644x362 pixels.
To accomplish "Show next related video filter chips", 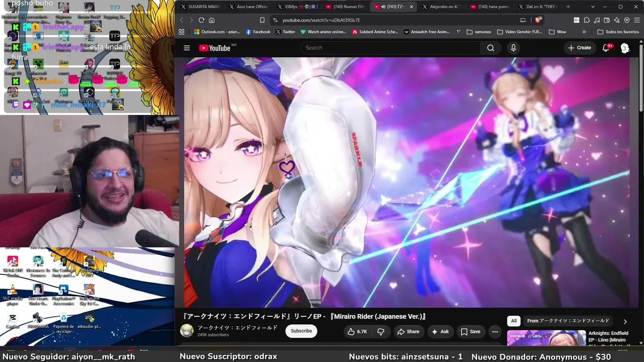I will pyautogui.click(x=625, y=321).
